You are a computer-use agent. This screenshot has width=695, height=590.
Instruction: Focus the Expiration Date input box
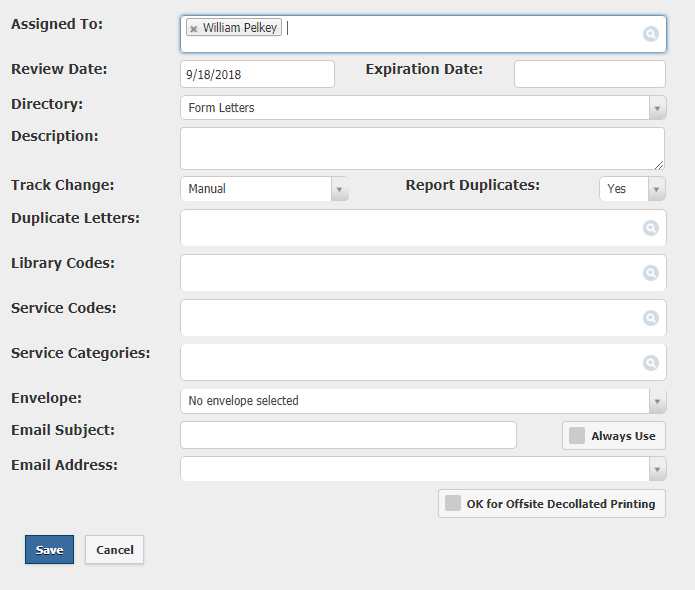pos(590,74)
